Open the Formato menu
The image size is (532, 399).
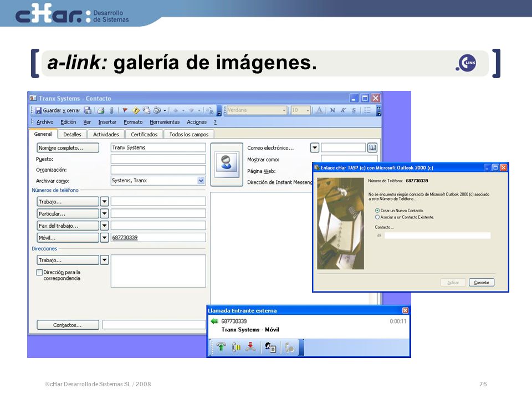[x=133, y=122]
